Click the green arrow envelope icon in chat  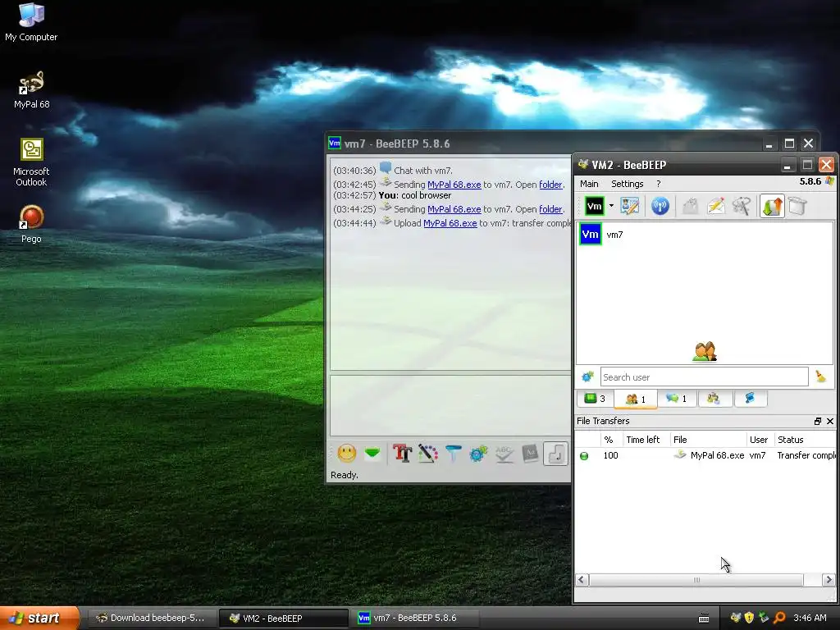click(x=372, y=454)
